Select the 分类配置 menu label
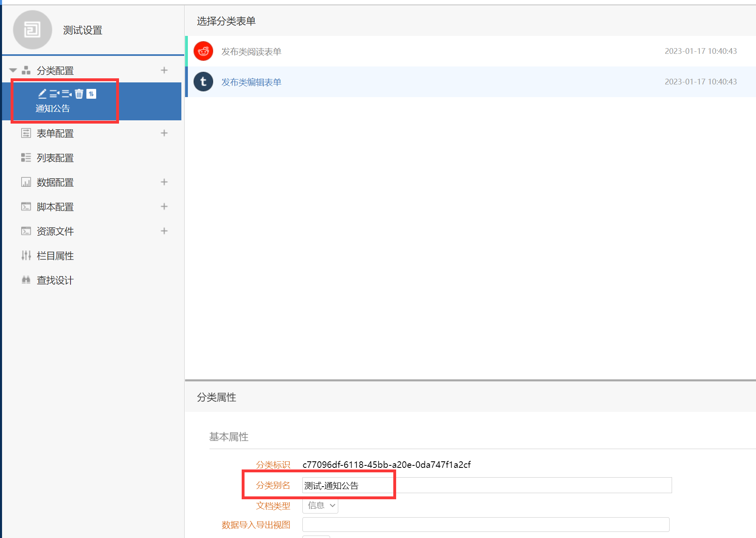The width and height of the screenshot is (756, 538). [55, 71]
